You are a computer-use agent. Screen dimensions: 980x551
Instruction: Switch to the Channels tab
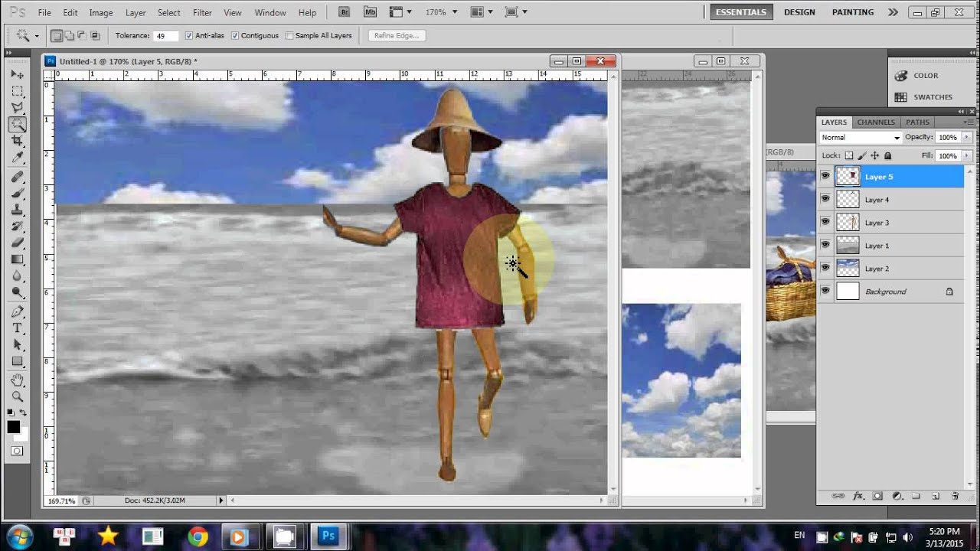pyautogui.click(x=876, y=122)
